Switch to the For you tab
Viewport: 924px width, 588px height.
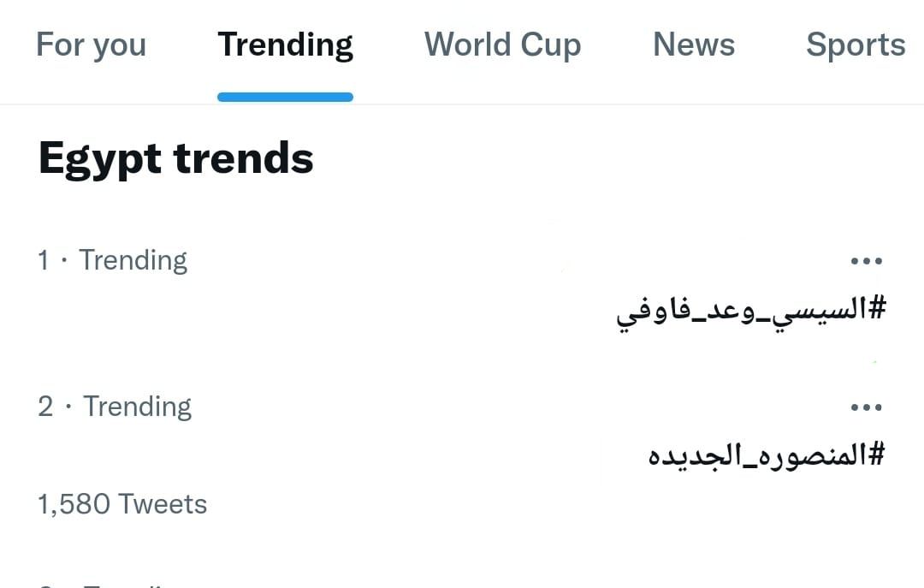(91, 45)
